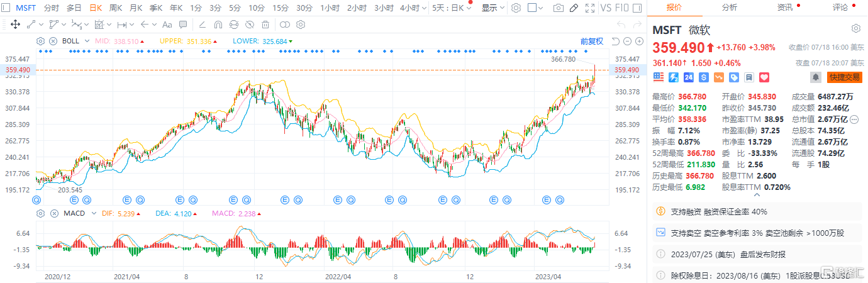Open the 5天:日K range dropdown
This screenshot has width=868, height=283.
[452, 8]
